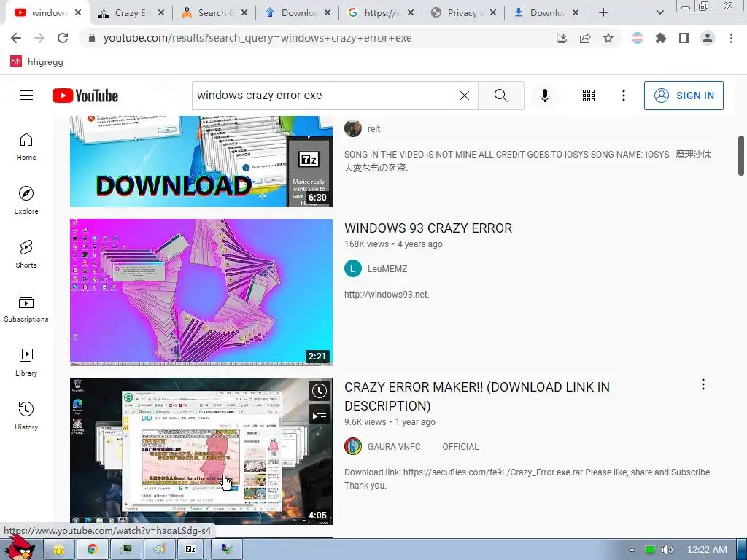Image resolution: width=747 pixels, height=560 pixels.
Task: Open Chrome's three-dot main menu
Action: 731,38
